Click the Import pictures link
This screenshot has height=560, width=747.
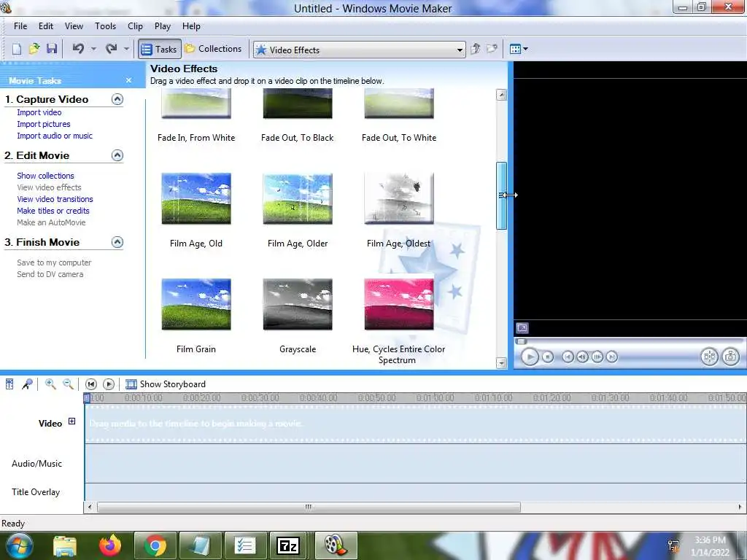(x=43, y=124)
